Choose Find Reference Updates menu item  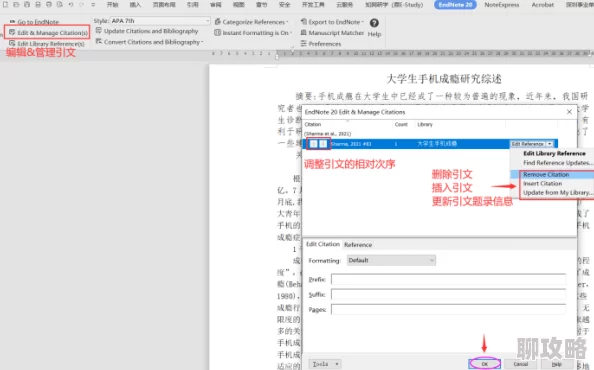(557, 163)
